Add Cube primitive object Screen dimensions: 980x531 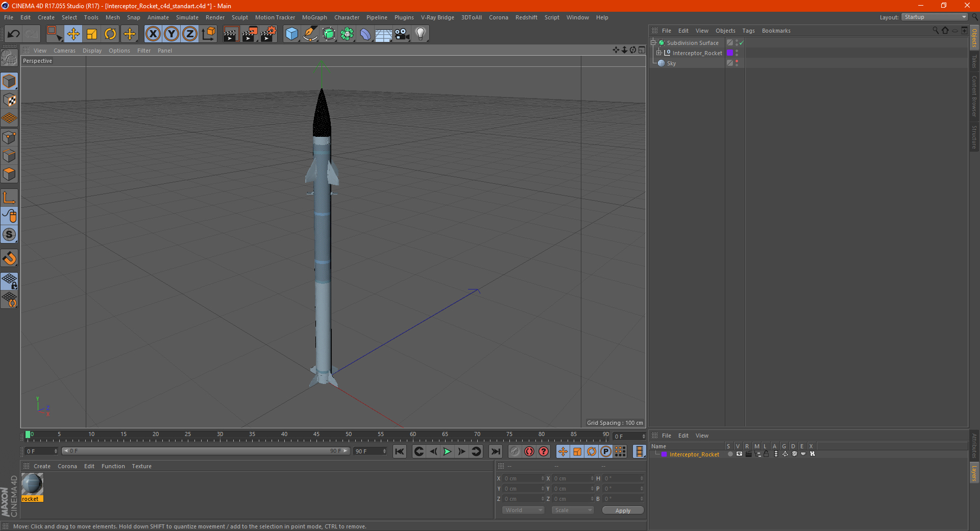tap(291, 34)
